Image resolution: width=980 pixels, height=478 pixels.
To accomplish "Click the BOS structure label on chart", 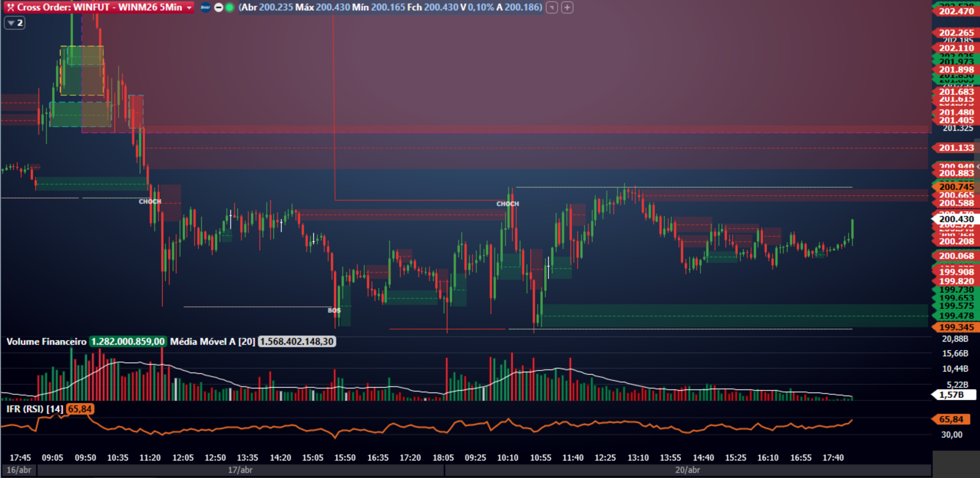I will click(334, 310).
